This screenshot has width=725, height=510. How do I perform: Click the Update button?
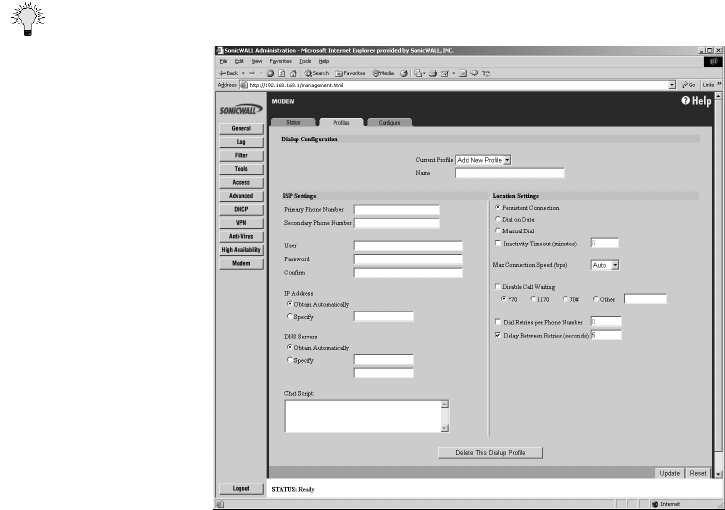tap(670, 473)
